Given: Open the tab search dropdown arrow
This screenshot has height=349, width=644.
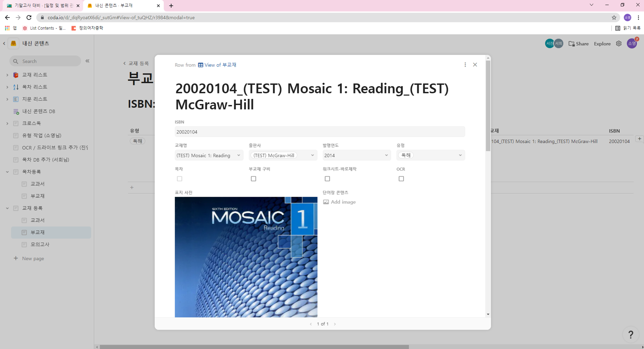Looking at the screenshot, I should (x=591, y=5).
